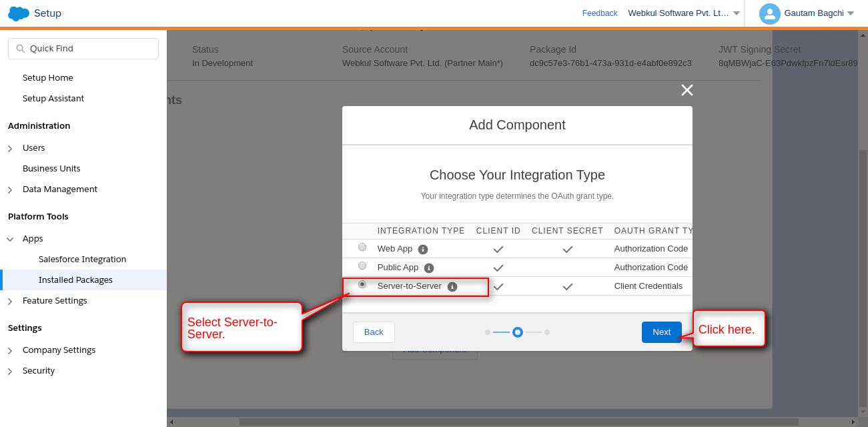Open the Gautam Bagchi user menu arrow
Screen dimensions: 868x427
pos(851,13)
